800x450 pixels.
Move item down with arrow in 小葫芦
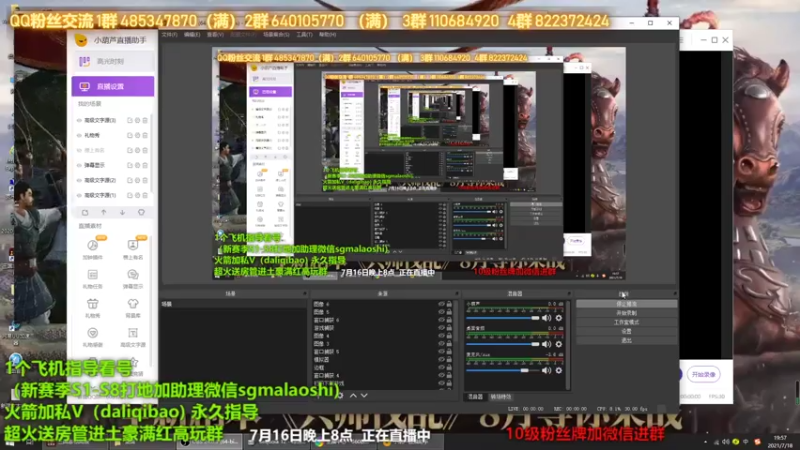[122, 212]
